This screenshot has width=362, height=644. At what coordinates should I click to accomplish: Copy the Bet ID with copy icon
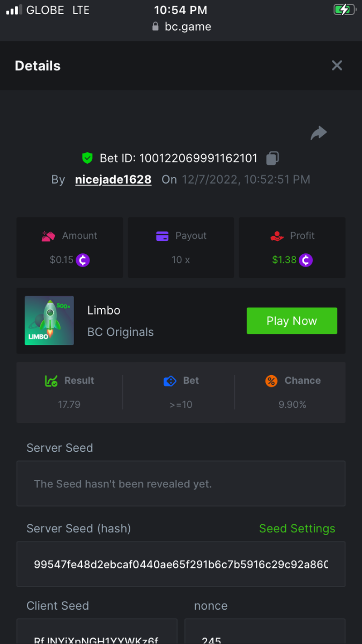point(272,158)
